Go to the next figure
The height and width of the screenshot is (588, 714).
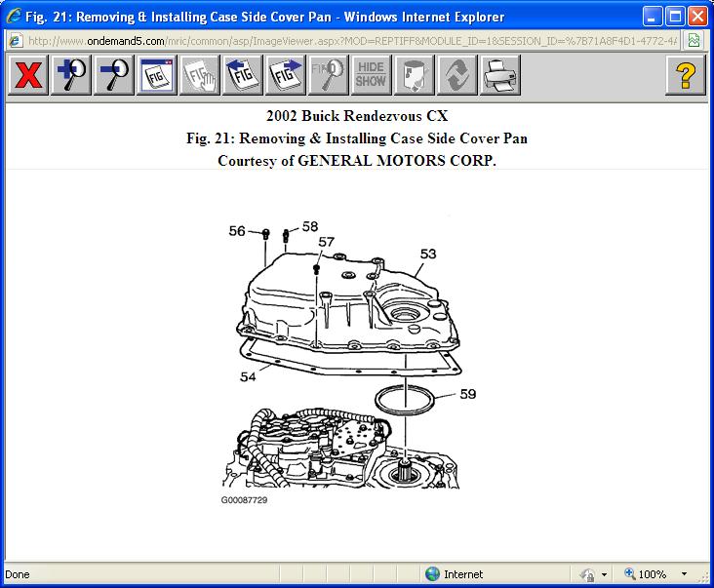pyautogui.click(x=286, y=75)
